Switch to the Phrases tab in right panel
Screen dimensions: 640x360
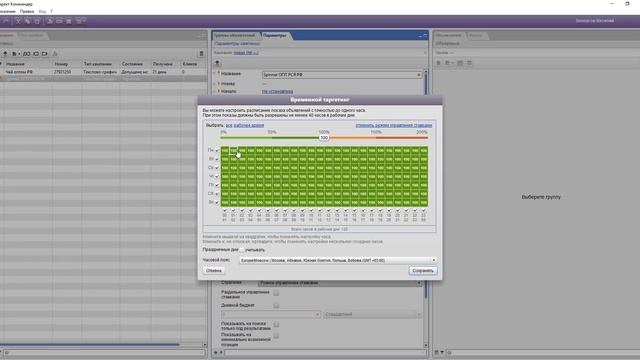click(x=476, y=36)
